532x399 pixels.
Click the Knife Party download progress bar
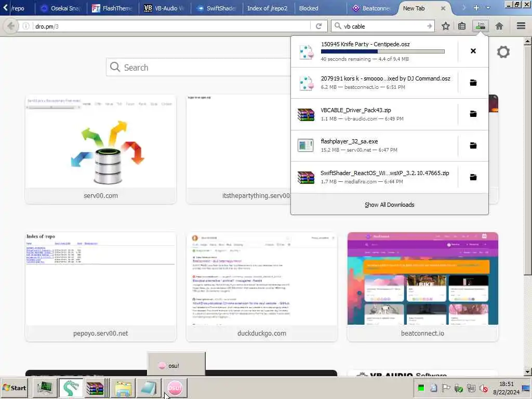[x=382, y=51]
